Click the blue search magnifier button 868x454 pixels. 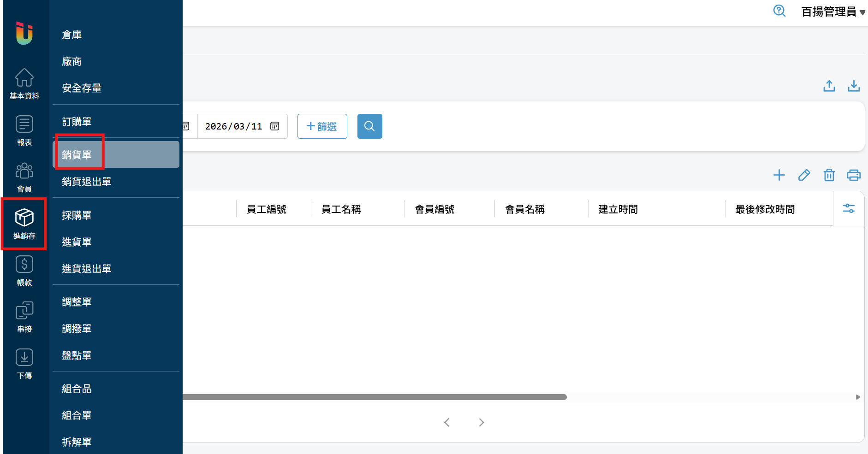369,126
